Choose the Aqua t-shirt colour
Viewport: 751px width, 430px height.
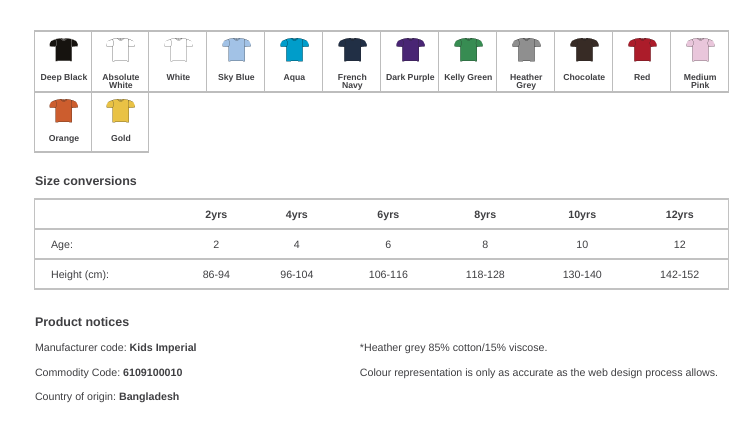coord(294,50)
